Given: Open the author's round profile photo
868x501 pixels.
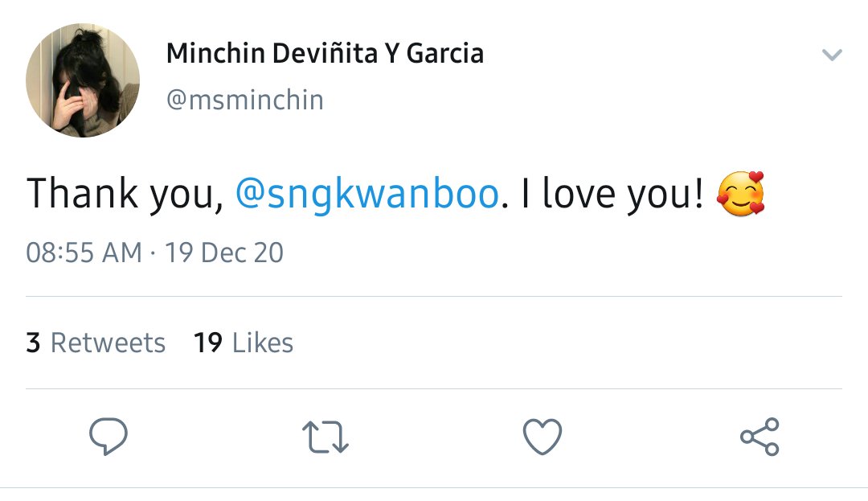Looking at the screenshot, I should coord(83,80).
